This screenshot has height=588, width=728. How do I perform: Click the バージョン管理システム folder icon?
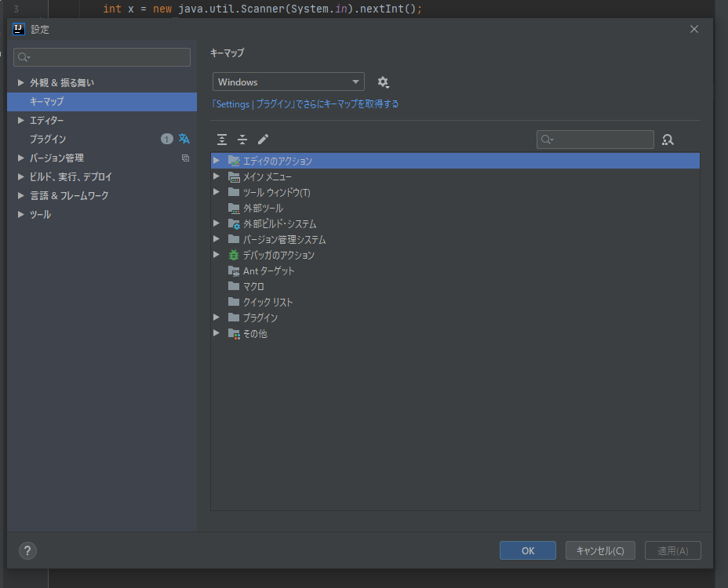(234, 239)
